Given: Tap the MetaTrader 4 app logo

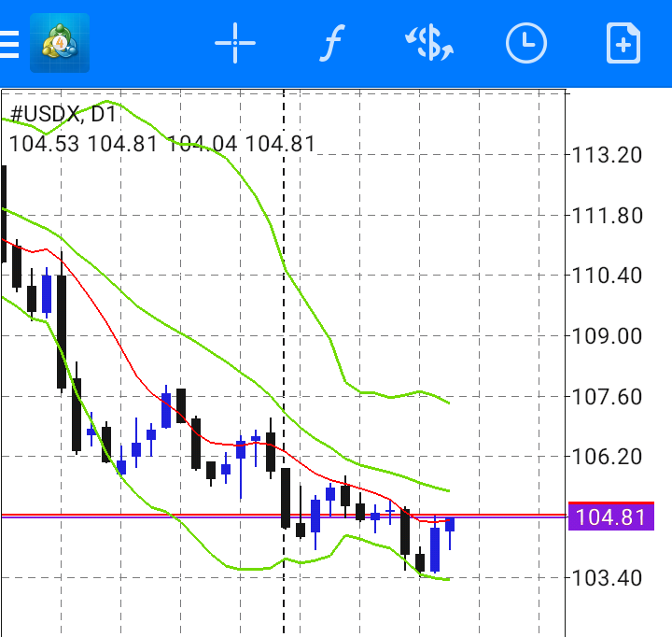Looking at the screenshot, I should click(60, 43).
